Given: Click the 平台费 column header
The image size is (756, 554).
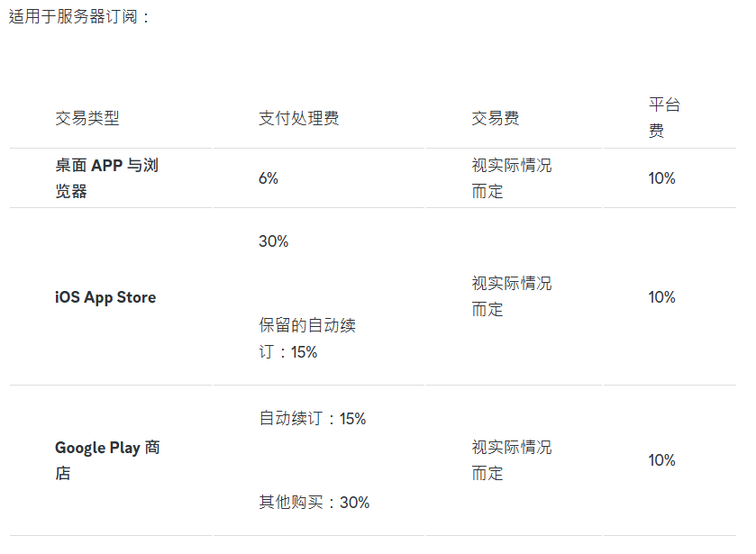Looking at the screenshot, I should (x=664, y=117).
